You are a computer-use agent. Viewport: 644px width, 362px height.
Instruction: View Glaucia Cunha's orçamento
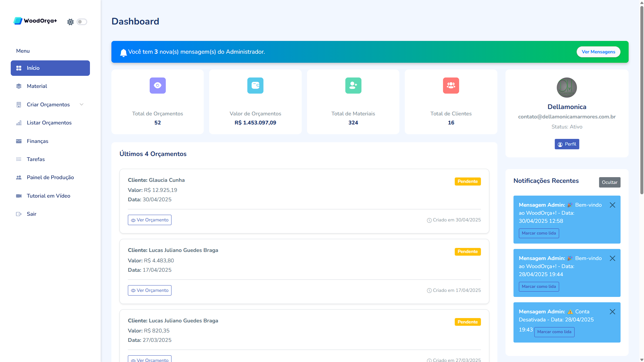tap(150, 220)
